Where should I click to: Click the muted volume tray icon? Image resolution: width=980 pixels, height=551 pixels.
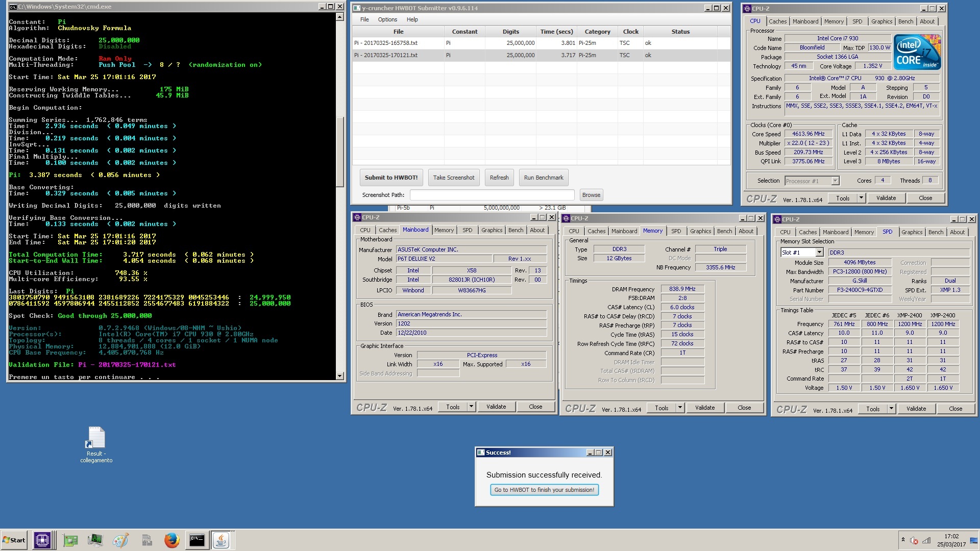(914, 540)
